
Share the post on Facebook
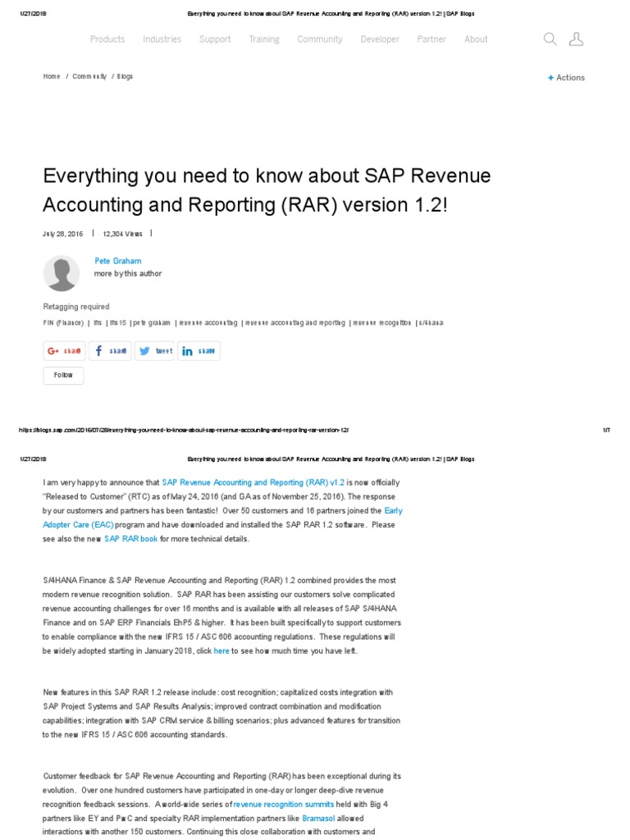pos(110,351)
